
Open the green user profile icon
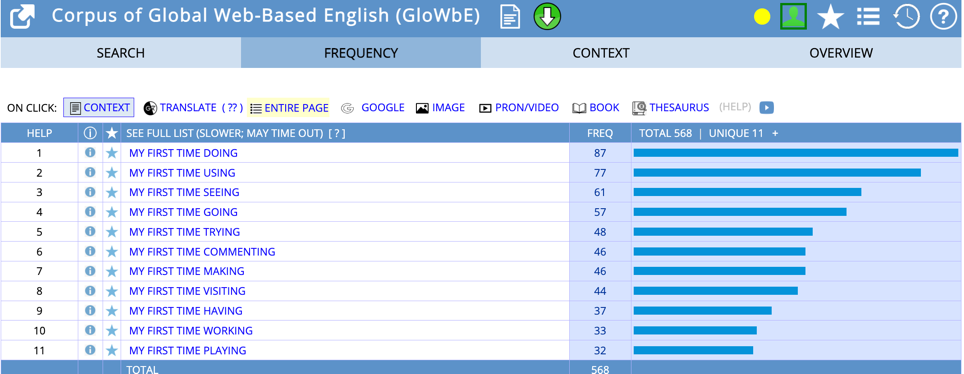793,17
